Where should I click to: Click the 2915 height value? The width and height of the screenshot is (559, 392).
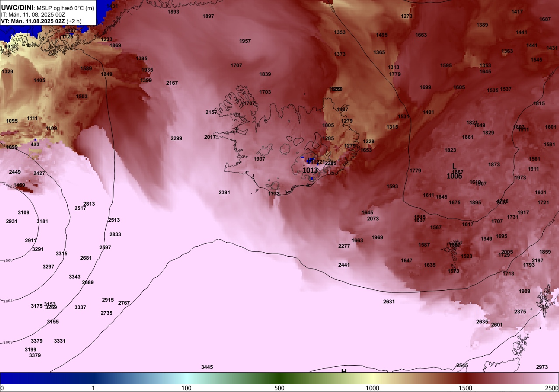pyautogui.click(x=108, y=300)
